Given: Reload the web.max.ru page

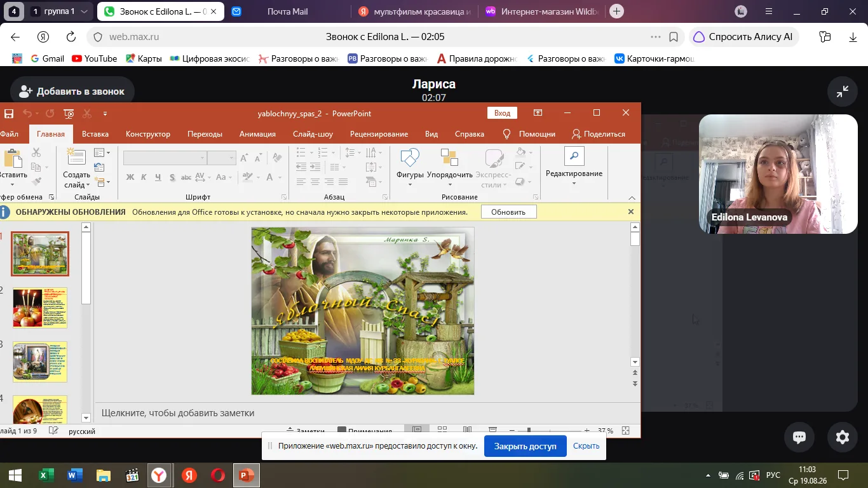Looking at the screenshot, I should (71, 37).
